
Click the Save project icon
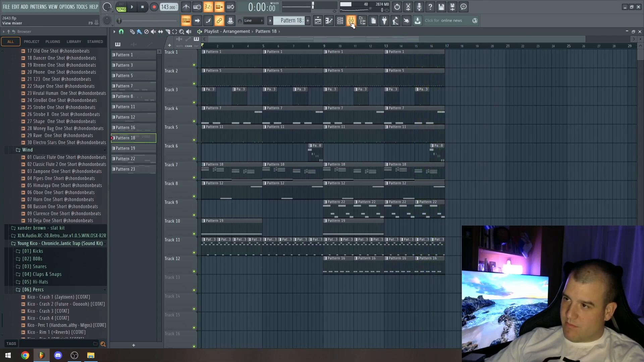click(x=441, y=7)
